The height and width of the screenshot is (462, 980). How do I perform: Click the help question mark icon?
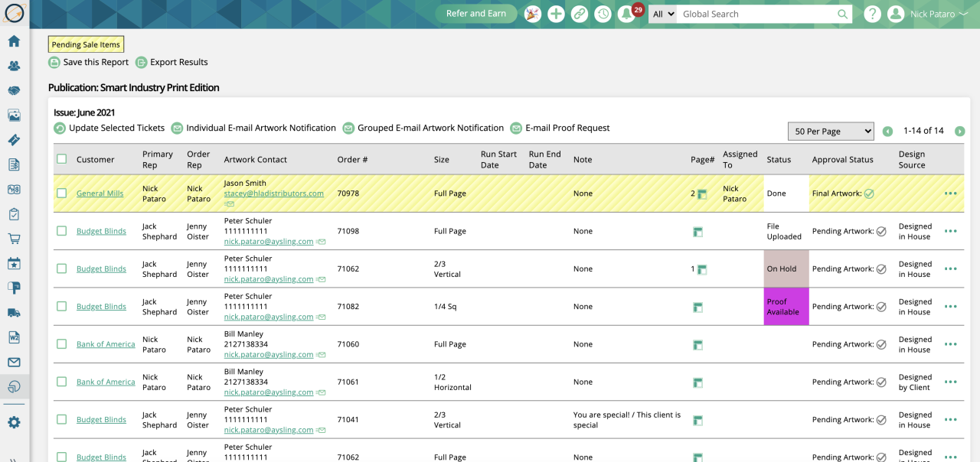(x=872, y=14)
